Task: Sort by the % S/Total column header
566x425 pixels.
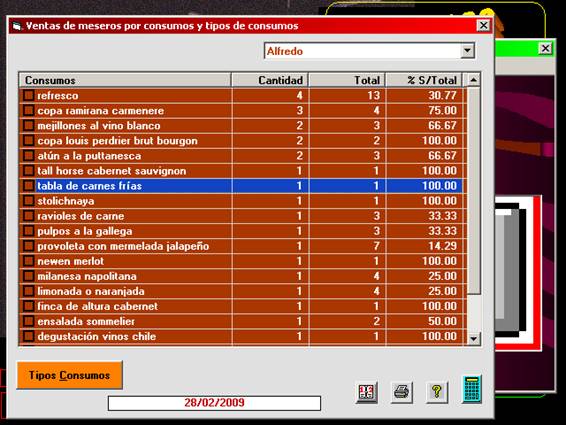Action: tap(424, 80)
